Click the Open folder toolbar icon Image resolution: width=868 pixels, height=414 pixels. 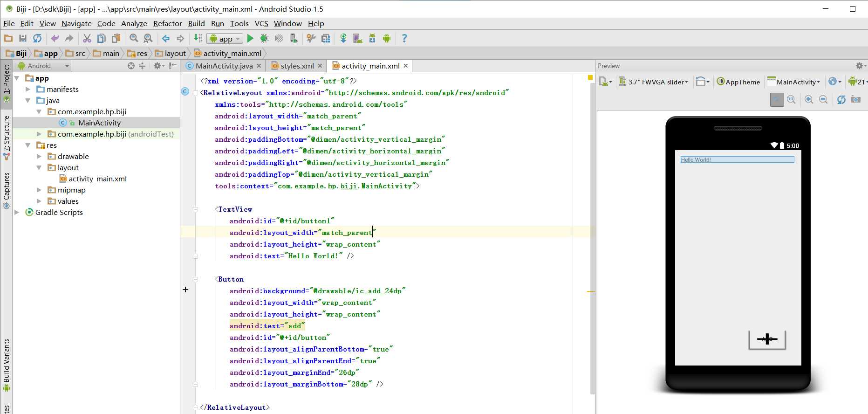8,39
